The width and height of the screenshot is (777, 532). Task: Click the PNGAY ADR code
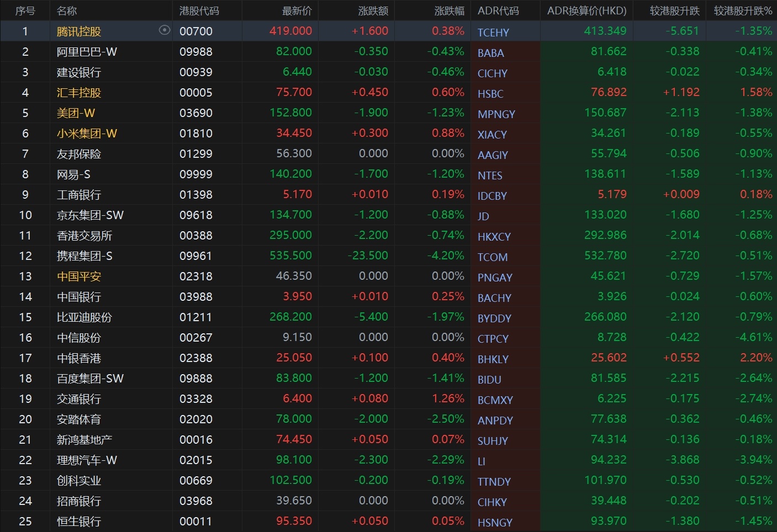(495, 278)
